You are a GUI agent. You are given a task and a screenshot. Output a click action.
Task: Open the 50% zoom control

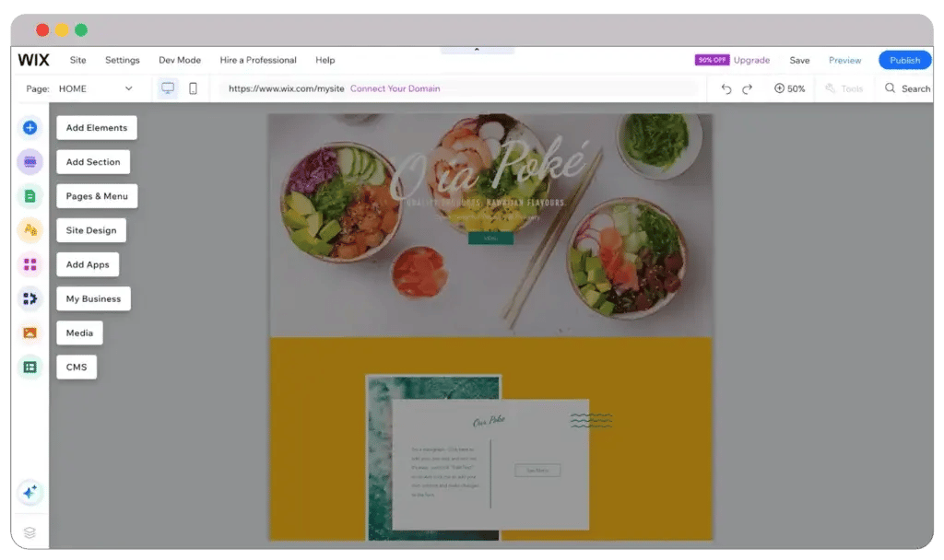point(790,88)
